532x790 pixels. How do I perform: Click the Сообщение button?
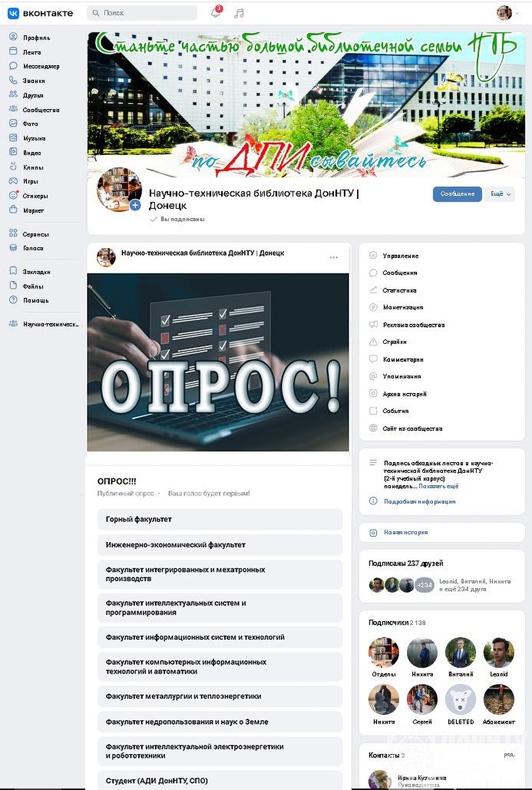click(458, 194)
